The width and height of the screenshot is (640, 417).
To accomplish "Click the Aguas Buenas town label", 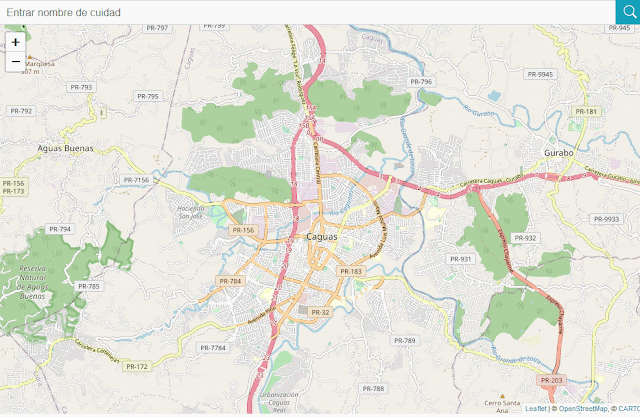I will [x=65, y=148].
